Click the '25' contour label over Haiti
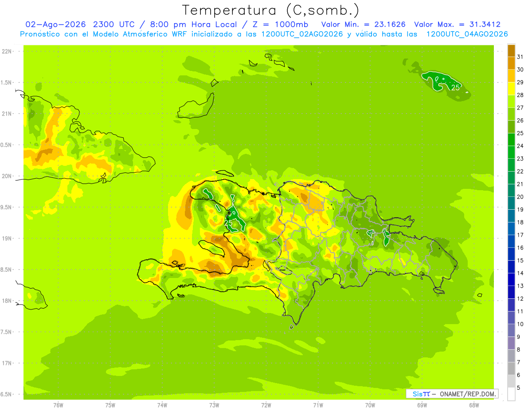The height and width of the screenshot is (411, 532). point(228,224)
